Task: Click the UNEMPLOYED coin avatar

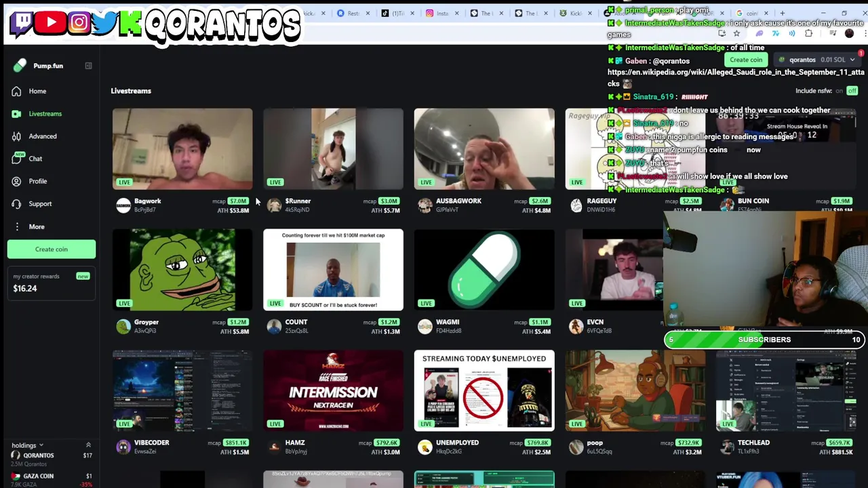Action: click(425, 447)
